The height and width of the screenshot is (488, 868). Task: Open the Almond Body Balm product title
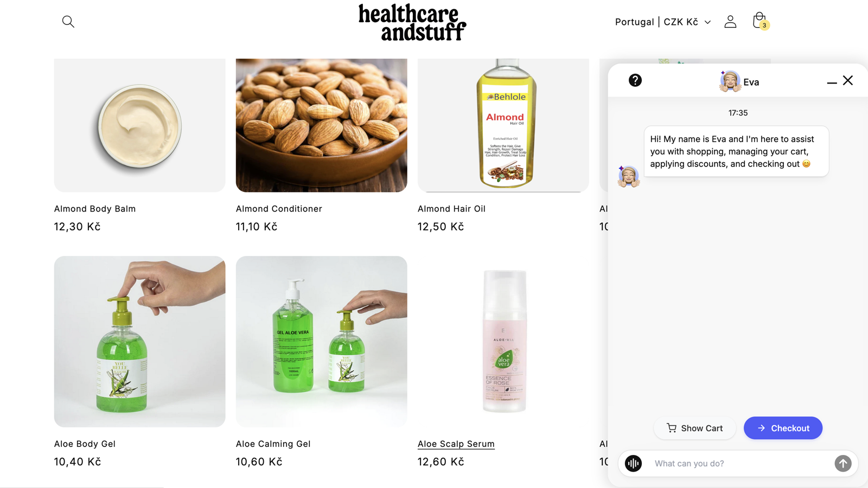click(x=95, y=209)
